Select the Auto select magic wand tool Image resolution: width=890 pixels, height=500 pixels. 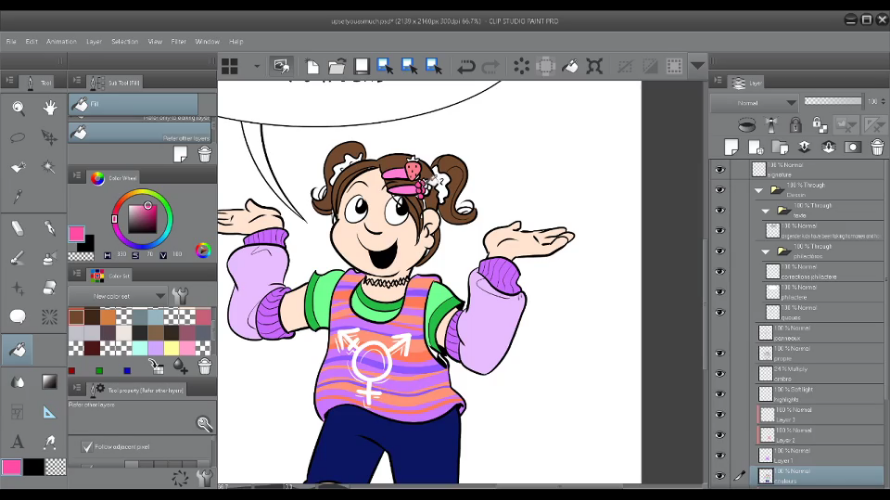(49, 167)
